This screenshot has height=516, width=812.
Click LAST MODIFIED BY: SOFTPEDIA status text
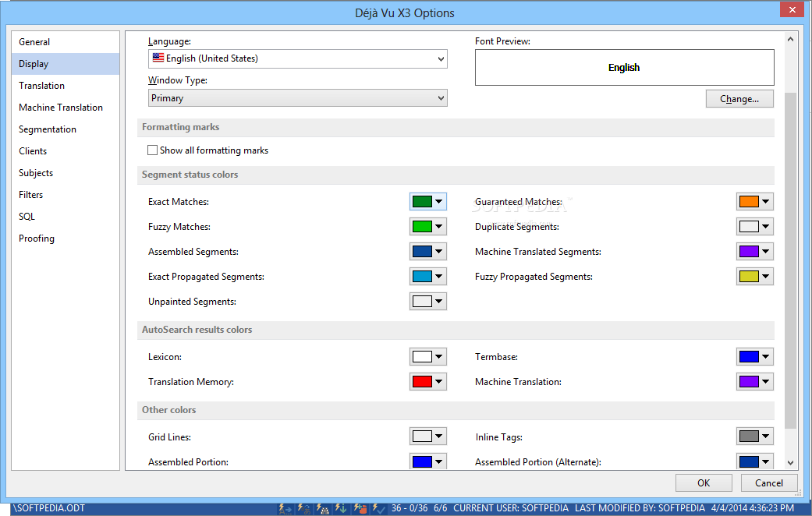(640, 508)
